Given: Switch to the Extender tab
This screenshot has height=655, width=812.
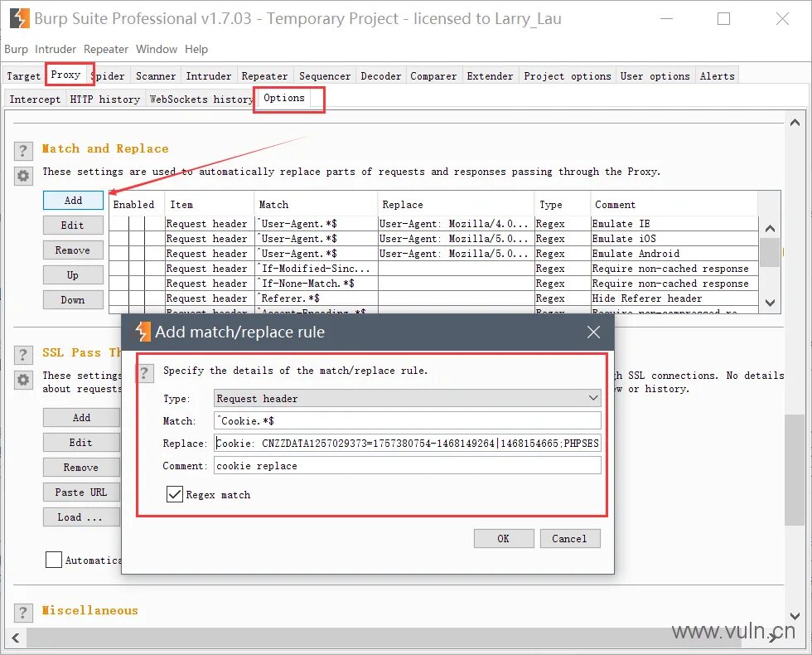Looking at the screenshot, I should point(490,75).
